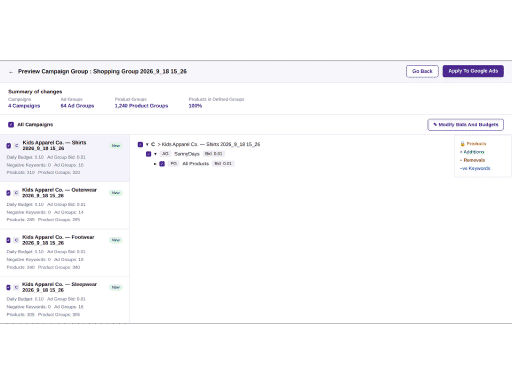512x384 pixels.
Task: Collapse the Shirts campaign tree node
Action: (147, 144)
